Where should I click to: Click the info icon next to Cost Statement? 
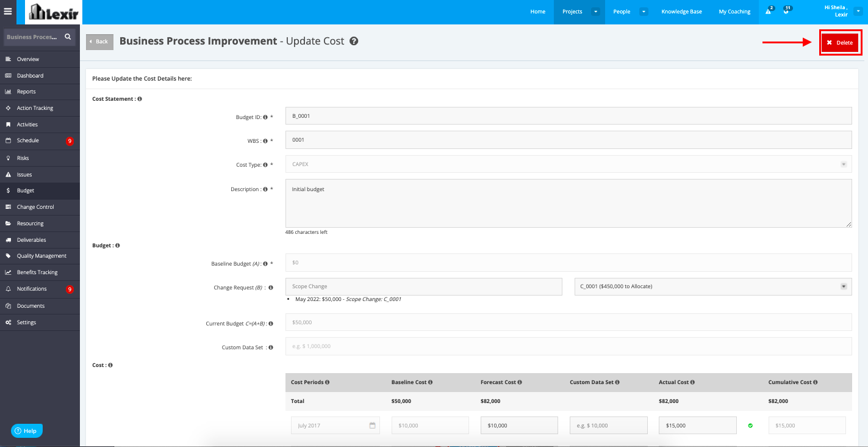tap(140, 99)
